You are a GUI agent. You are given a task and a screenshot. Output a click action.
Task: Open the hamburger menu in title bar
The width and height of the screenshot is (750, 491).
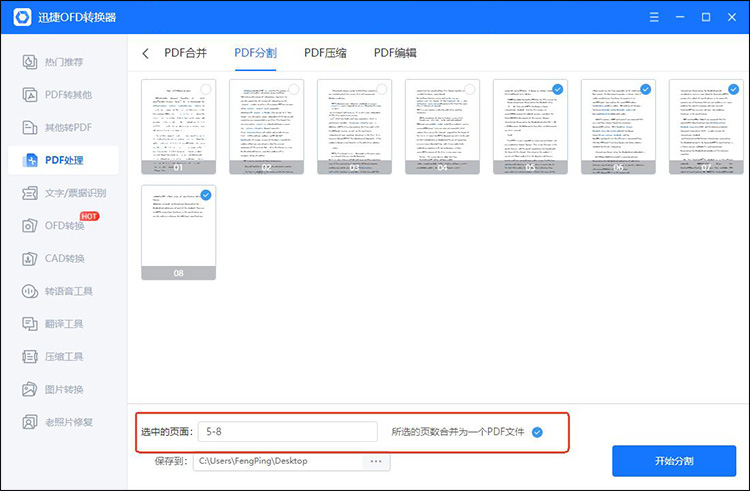(654, 17)
